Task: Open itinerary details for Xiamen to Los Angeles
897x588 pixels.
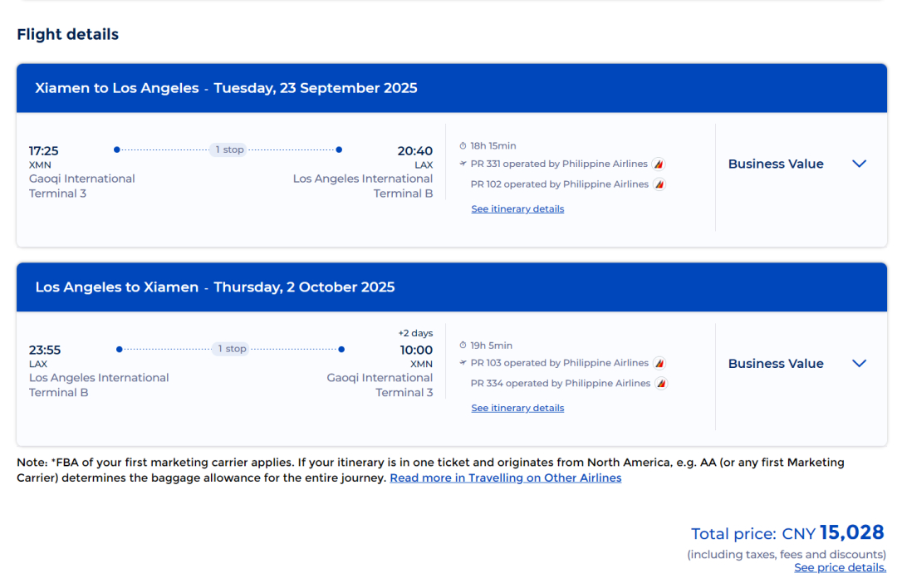Action: coord(517,209)
